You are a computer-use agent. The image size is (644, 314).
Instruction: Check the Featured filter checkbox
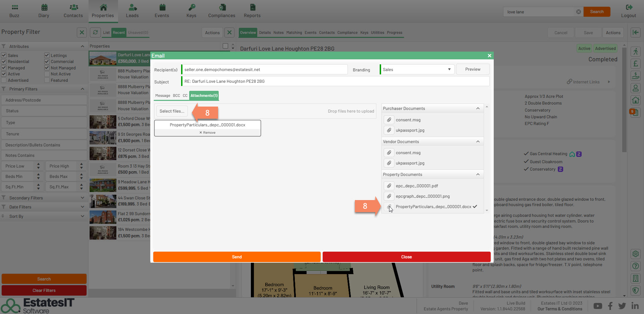[x=47, y=80]
